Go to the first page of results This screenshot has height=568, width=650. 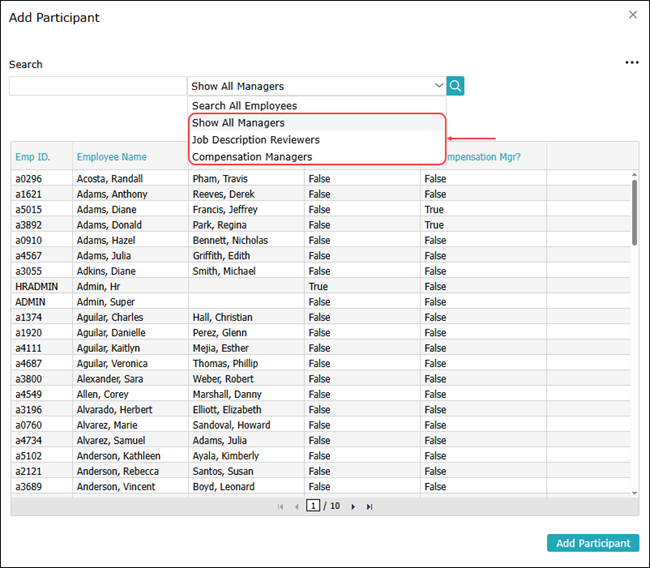pyautogui.click(x=280, y=507)
